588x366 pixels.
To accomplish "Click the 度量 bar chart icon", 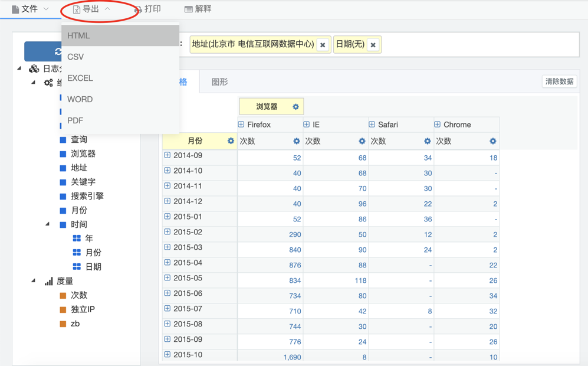I will point(49,282).
